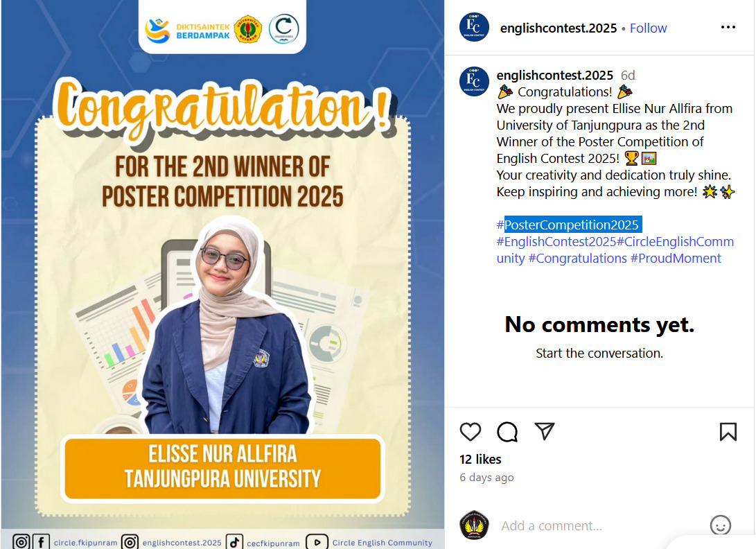Viewport: 756px width, 549px height.
Task: Follow the englishcontest.2025 account
Action: (x=648, y=28)
